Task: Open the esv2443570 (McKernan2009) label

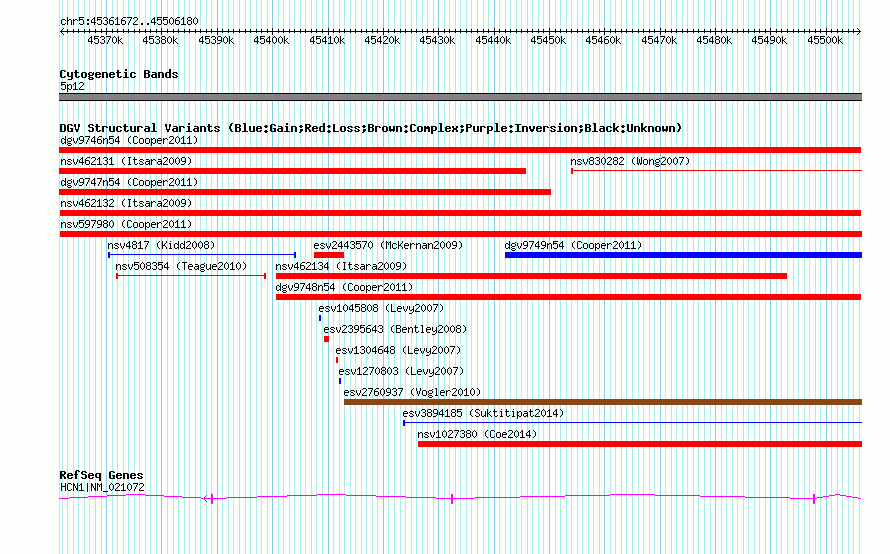Action: pos(388,245)
